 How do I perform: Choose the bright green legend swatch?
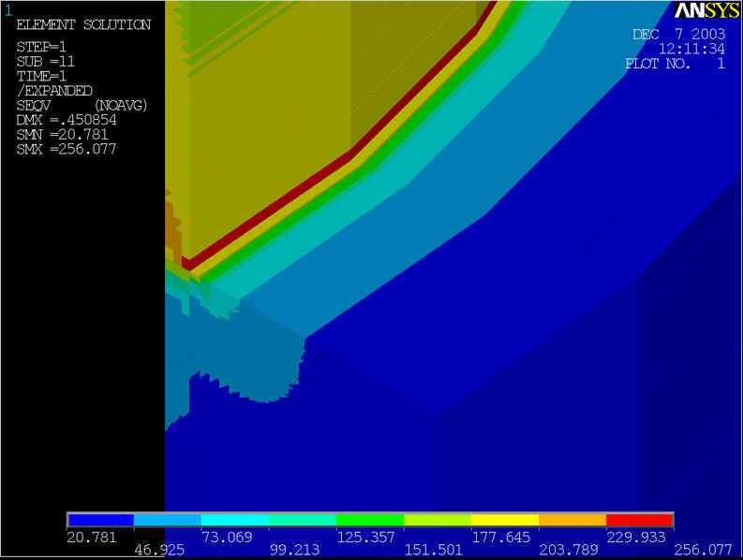click(370, 519)
